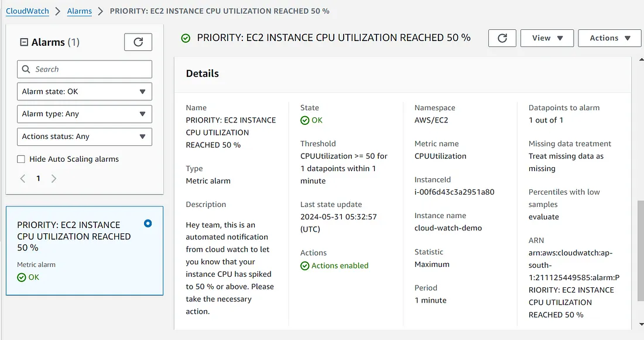Click the green OK status icon in the header
The image size is (644, 340).
(x=186, y=38)
